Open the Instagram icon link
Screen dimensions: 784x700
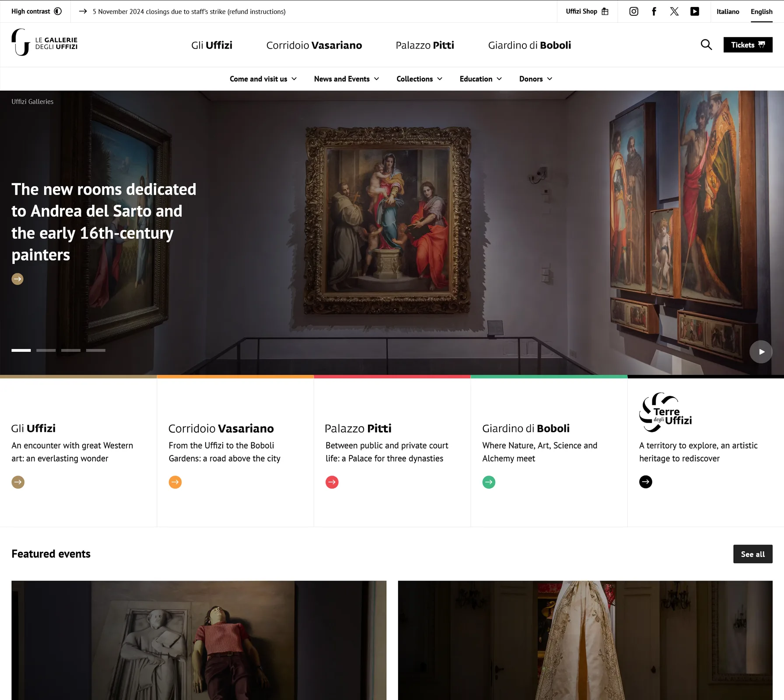point(633,11)
